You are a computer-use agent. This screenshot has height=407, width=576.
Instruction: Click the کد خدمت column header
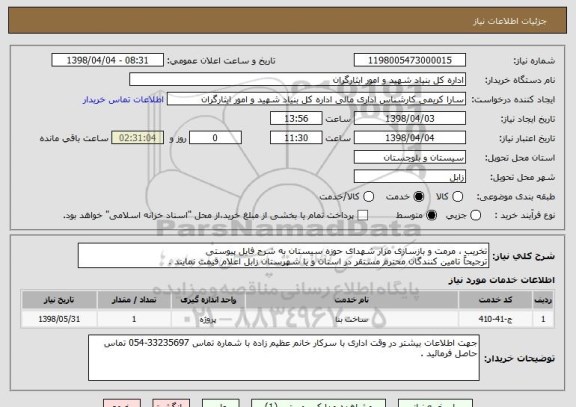pos(495,300)
